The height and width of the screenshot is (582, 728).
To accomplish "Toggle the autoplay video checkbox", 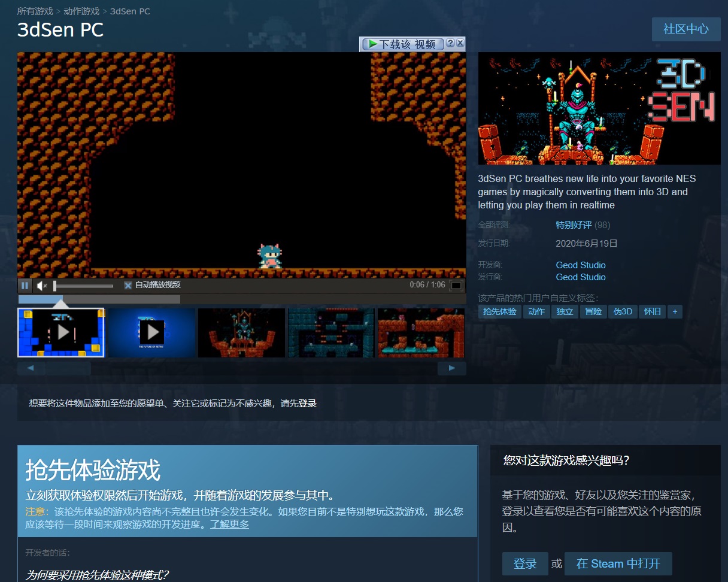I will point(128,285).
